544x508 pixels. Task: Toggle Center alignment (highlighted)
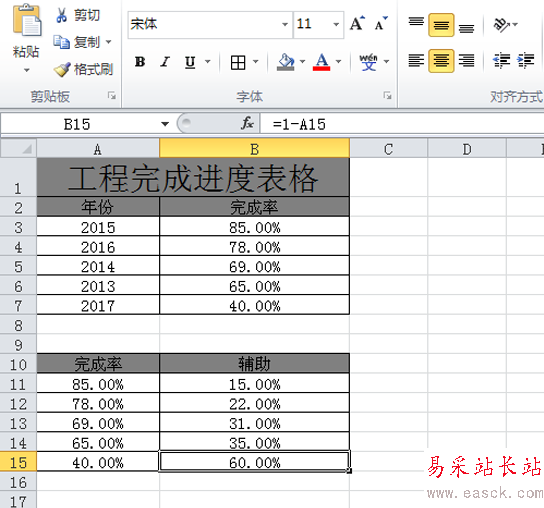point(441,61)
